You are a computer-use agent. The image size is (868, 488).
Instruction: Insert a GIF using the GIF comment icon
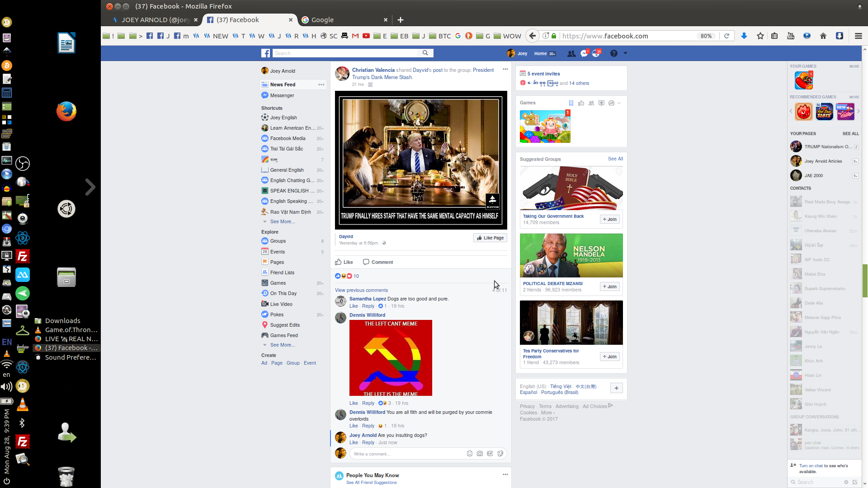[x=490, y=453]
